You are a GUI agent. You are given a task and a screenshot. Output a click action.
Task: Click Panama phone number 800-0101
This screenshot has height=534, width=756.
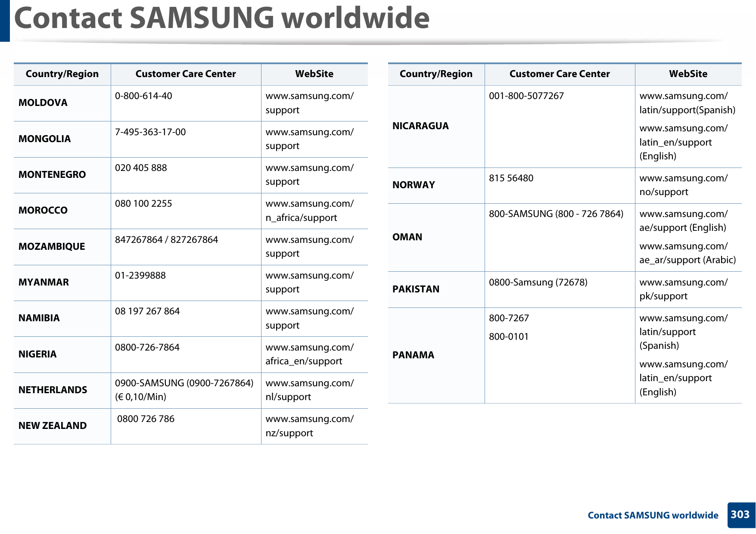click(509, 337)
